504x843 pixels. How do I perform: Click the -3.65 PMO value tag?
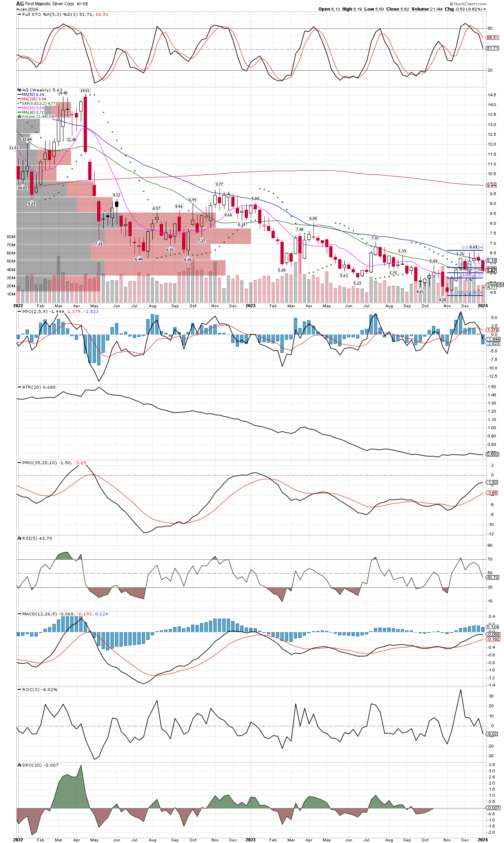point(492,493)
